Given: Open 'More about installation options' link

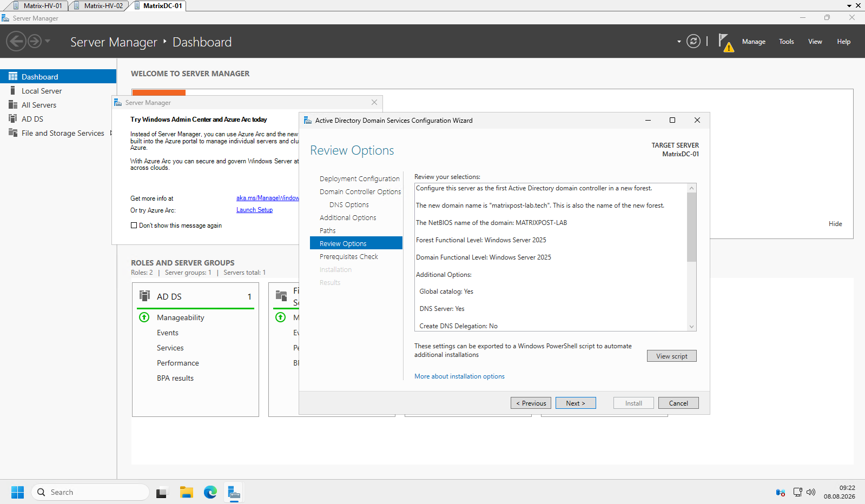Looking at the screenshot, I should [459, 376].
